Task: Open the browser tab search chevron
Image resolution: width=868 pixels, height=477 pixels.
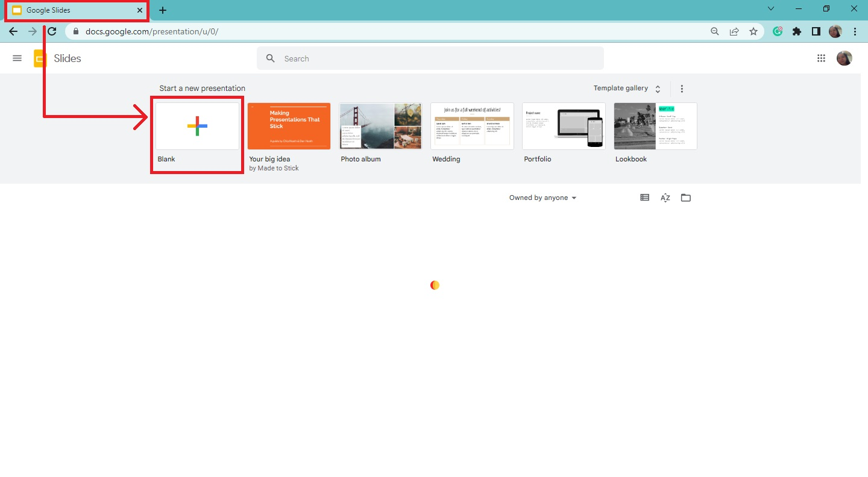Action: tap(770, 8)
